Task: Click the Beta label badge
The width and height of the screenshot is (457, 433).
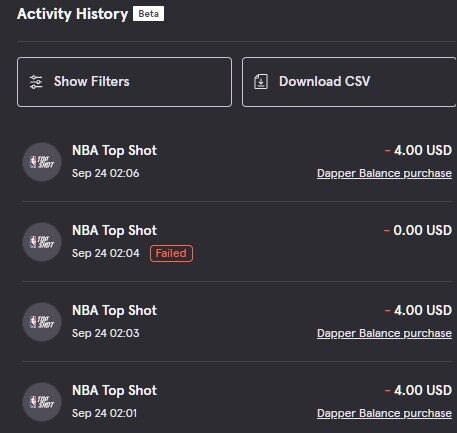Action: (148, 14)
